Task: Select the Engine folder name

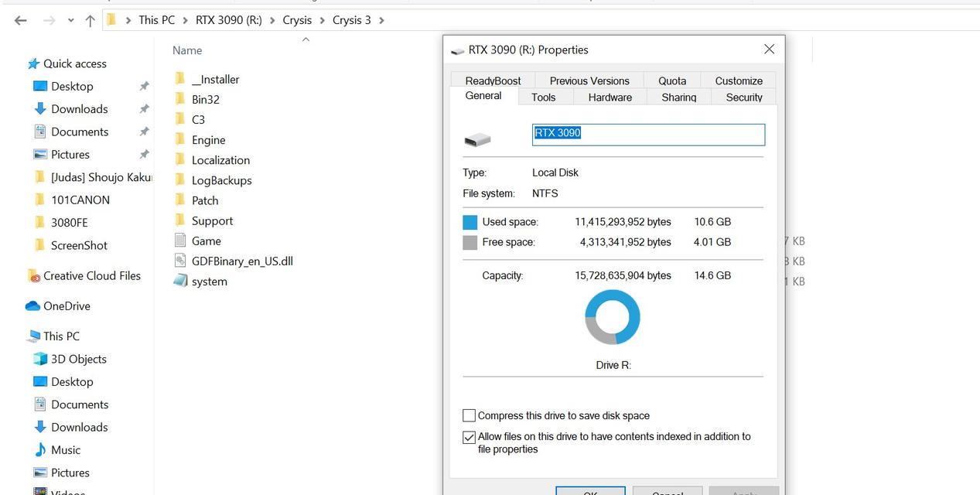Action: point(209,140)
